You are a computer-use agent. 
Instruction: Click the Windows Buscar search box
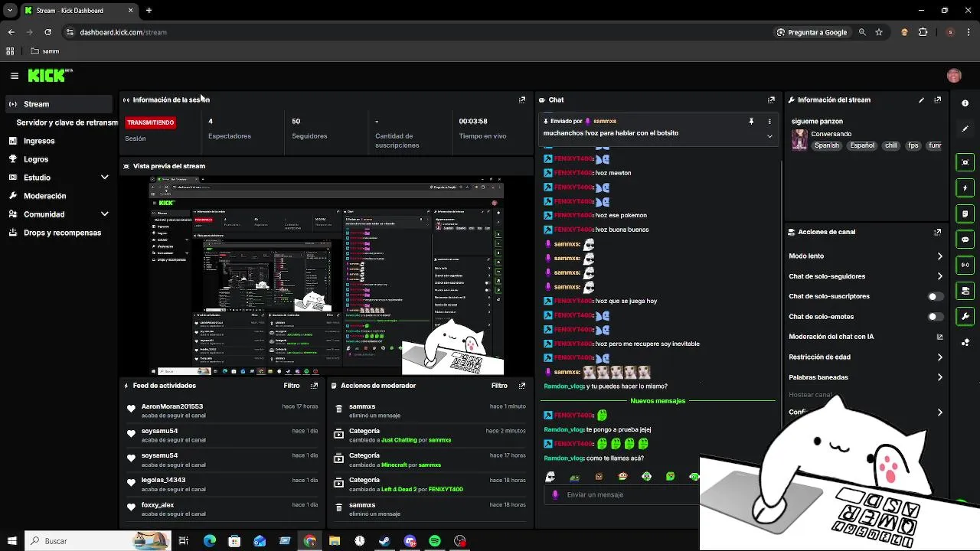pos(97,541)
